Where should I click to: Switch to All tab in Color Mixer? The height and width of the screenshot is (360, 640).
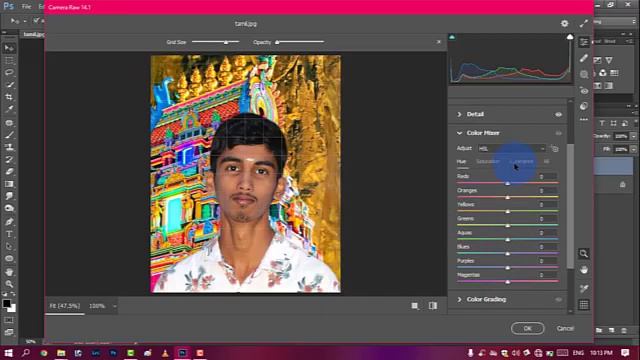click(x=546, y=162)
